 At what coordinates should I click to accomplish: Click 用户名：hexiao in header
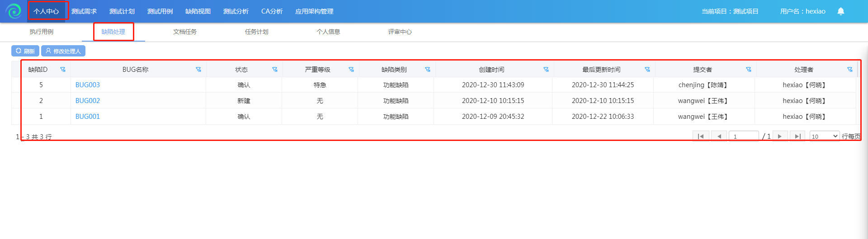pyautogui.click(x=803, y=11)
